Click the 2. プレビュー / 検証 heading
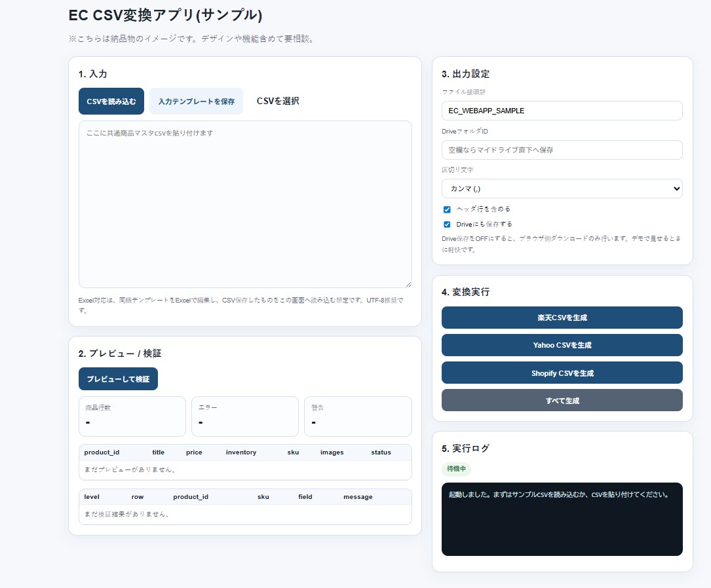Screen dimensions: 711x588 point(120,354)
